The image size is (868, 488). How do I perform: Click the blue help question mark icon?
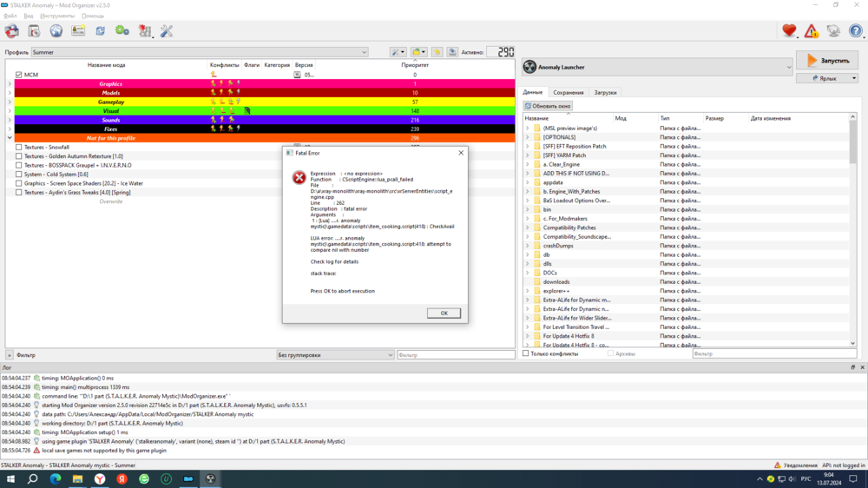point(855,31)
